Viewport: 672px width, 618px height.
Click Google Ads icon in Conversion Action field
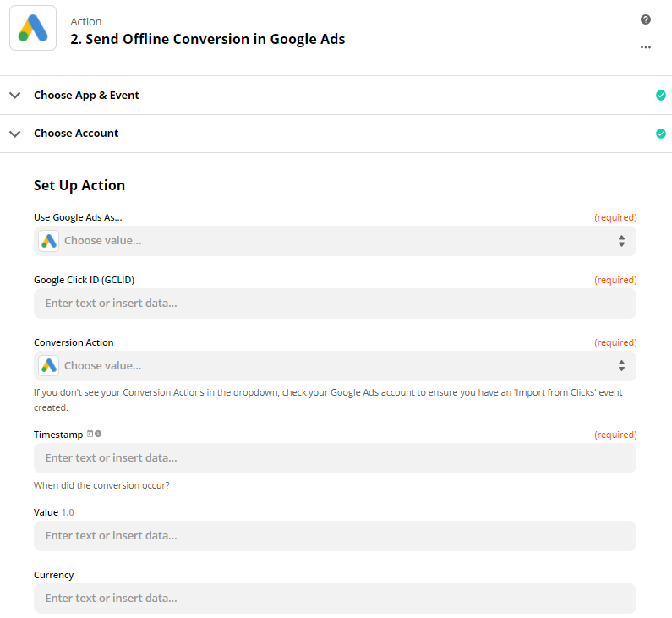pos(49,366)
